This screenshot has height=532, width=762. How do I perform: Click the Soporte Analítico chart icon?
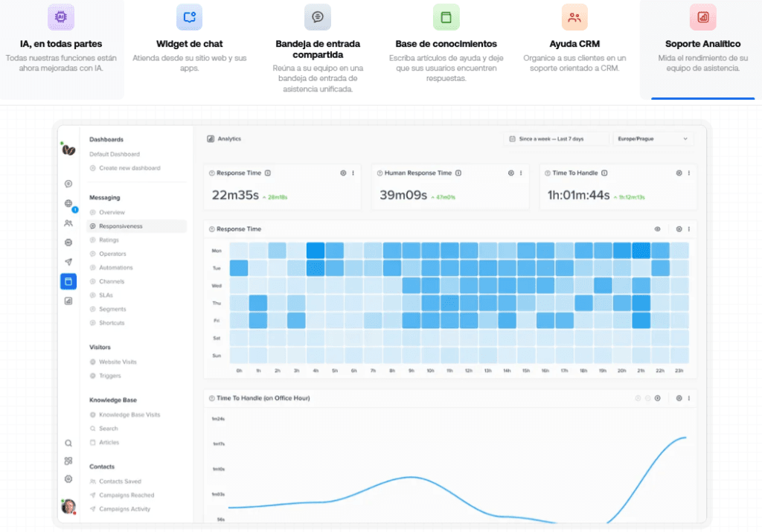[702, 17]
